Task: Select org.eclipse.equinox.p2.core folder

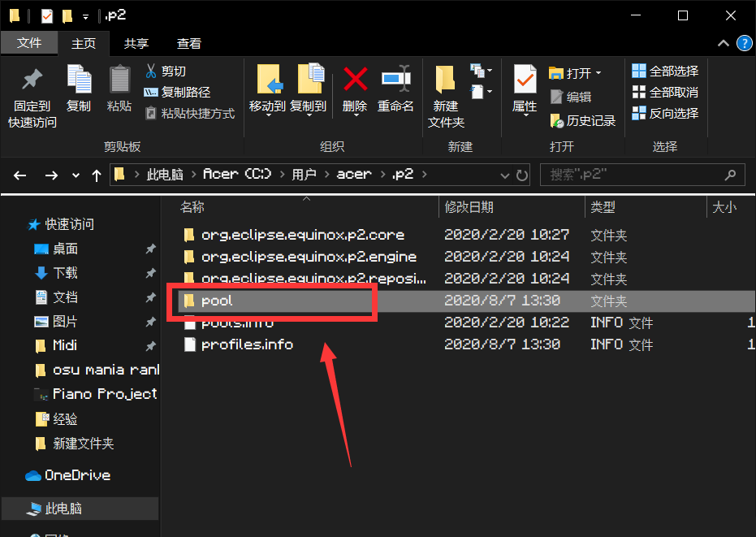Action: (303, 235)
